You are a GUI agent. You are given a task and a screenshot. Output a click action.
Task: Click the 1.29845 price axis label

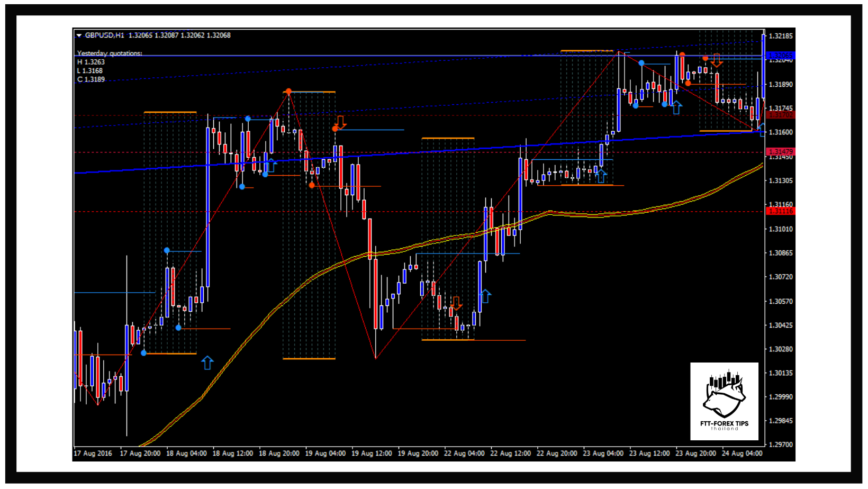781,421
